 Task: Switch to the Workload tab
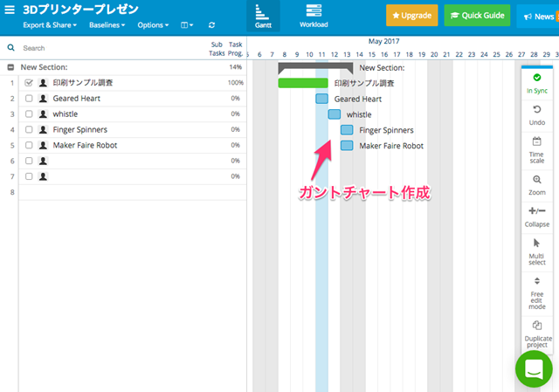point(314,16)
